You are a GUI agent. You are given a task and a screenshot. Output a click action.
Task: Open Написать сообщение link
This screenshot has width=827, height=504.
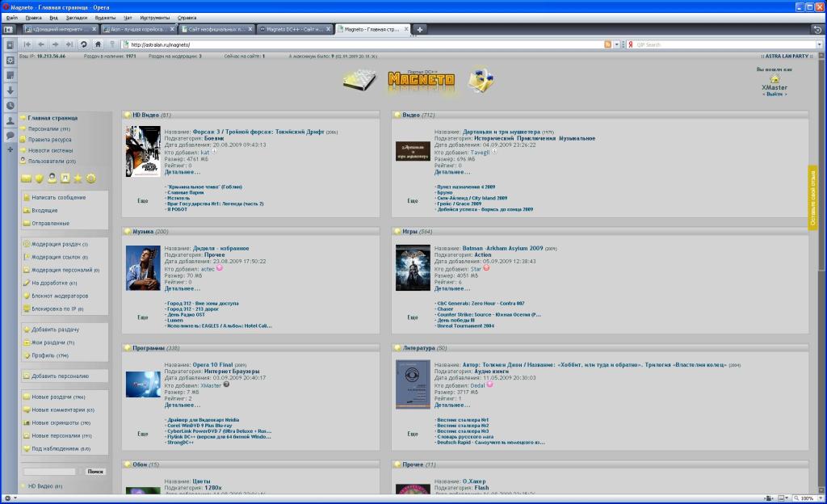[58, 198]
